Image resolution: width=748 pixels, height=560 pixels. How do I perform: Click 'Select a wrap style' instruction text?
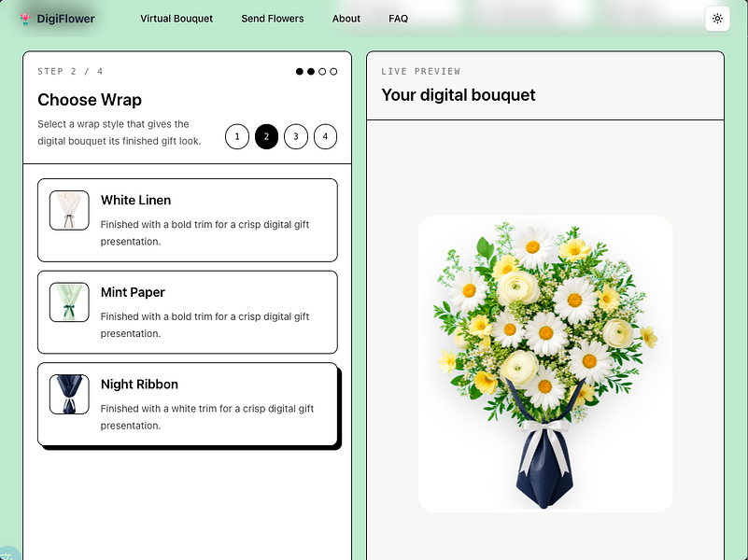coord(120,133)
